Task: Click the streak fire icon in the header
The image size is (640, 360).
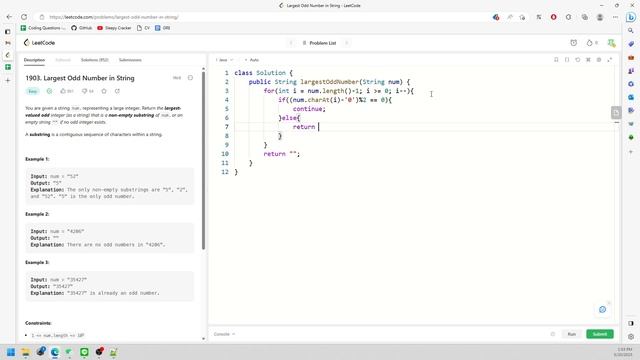Action: tap(589, 43)
